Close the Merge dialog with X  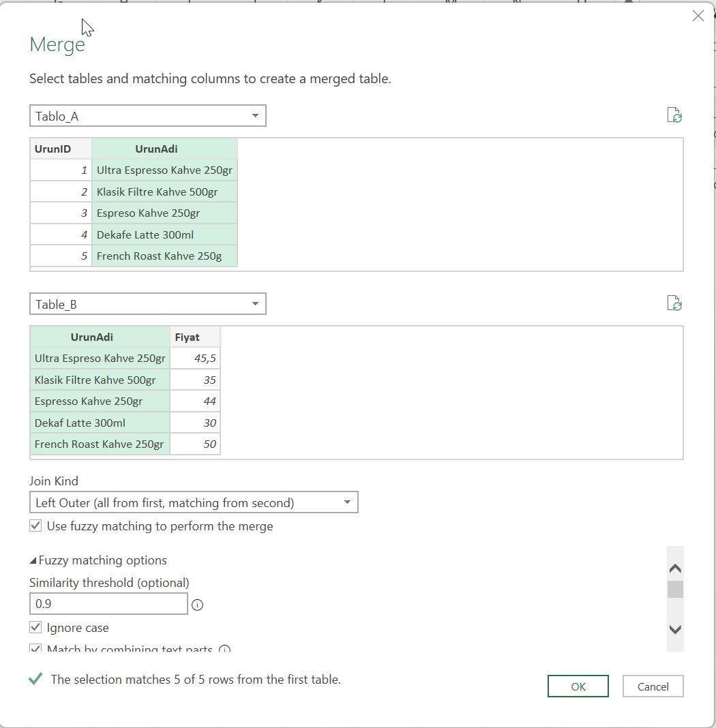[x=698, y=16]
